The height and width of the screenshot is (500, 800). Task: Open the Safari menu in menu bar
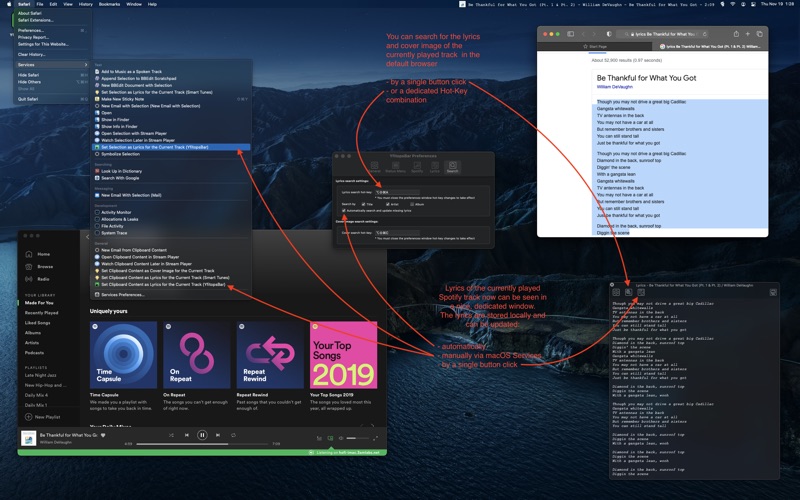click(x=24, y=4)
